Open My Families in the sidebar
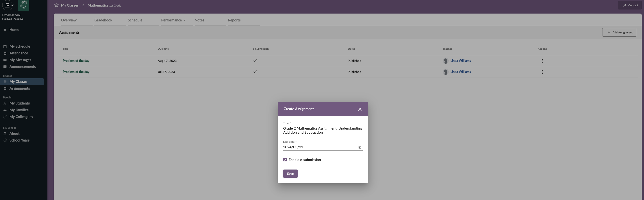644x200 pixels. [x=19, y=110]
